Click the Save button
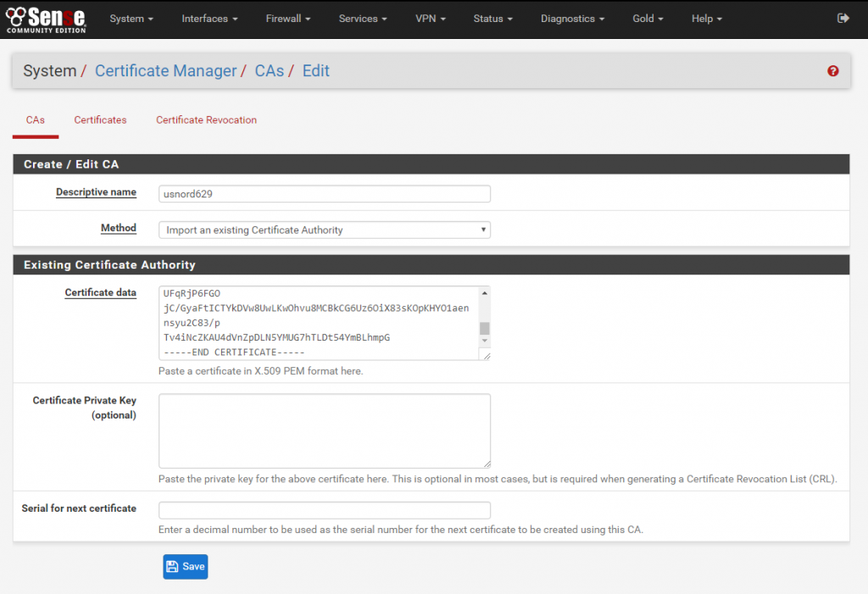This screenshot has width=868, height=594. pos(185,566)
